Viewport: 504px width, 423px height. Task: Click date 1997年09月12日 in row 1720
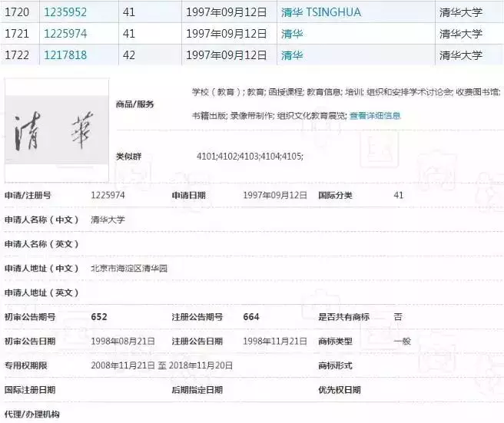(x=227, y=12)
